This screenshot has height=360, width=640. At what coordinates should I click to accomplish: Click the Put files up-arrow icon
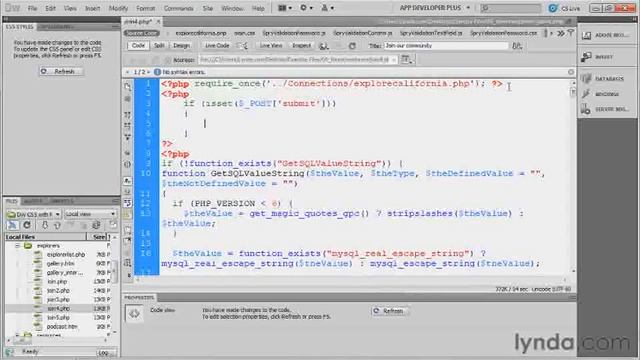click(57, 225)
